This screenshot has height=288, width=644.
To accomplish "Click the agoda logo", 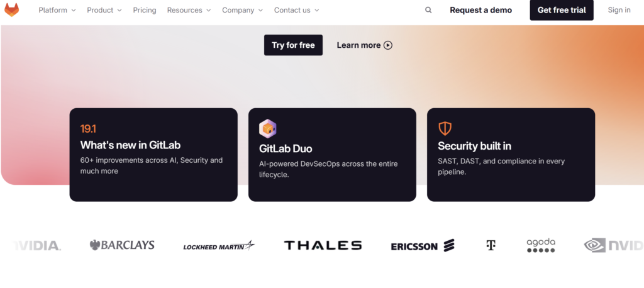I will pos(541,245).
